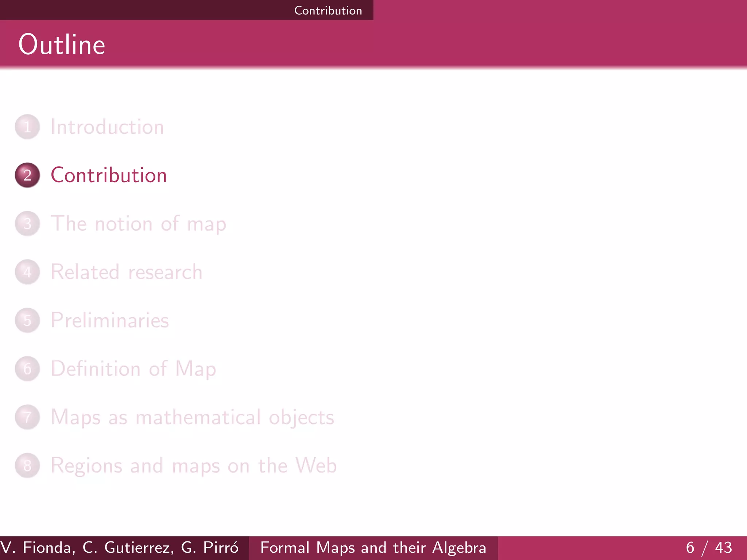Click the footer title 'Formal Maps and their Algebra'

click(x=373, y=548)
